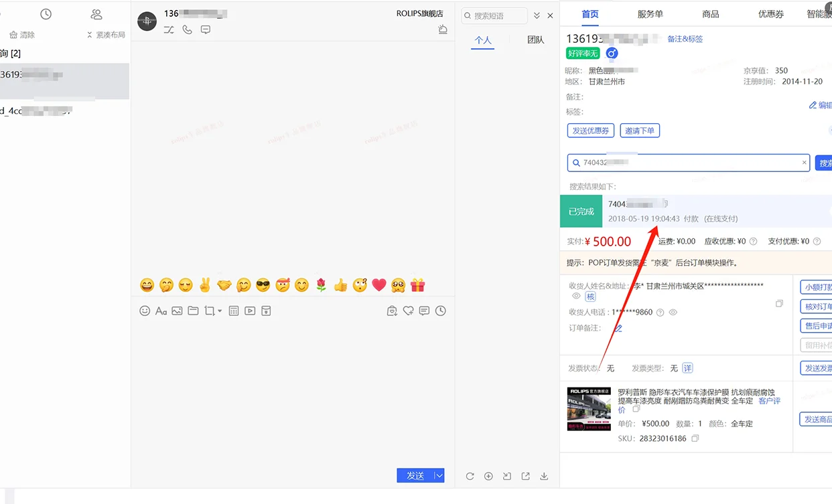Open the 发送 button dropdown arrow
The height and width of the screenshot is (504, 832).
(439, 475)
